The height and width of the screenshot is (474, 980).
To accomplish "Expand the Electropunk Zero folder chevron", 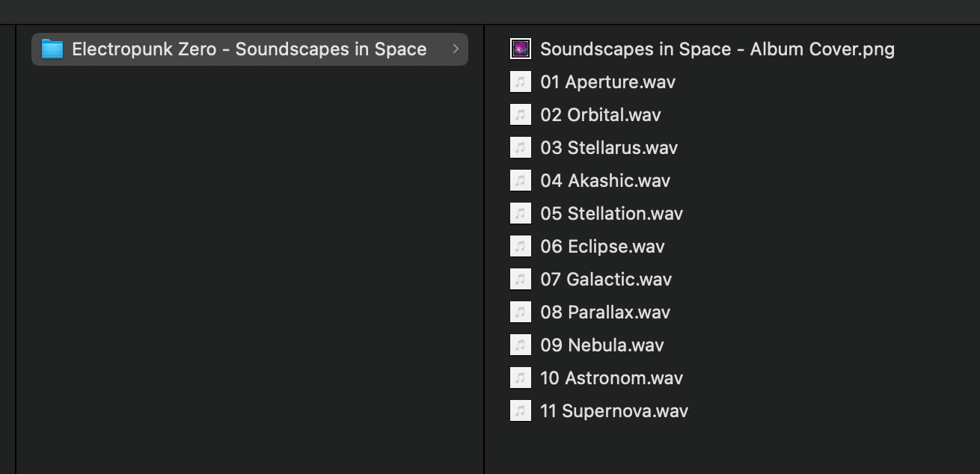I will tap(456, 49).
